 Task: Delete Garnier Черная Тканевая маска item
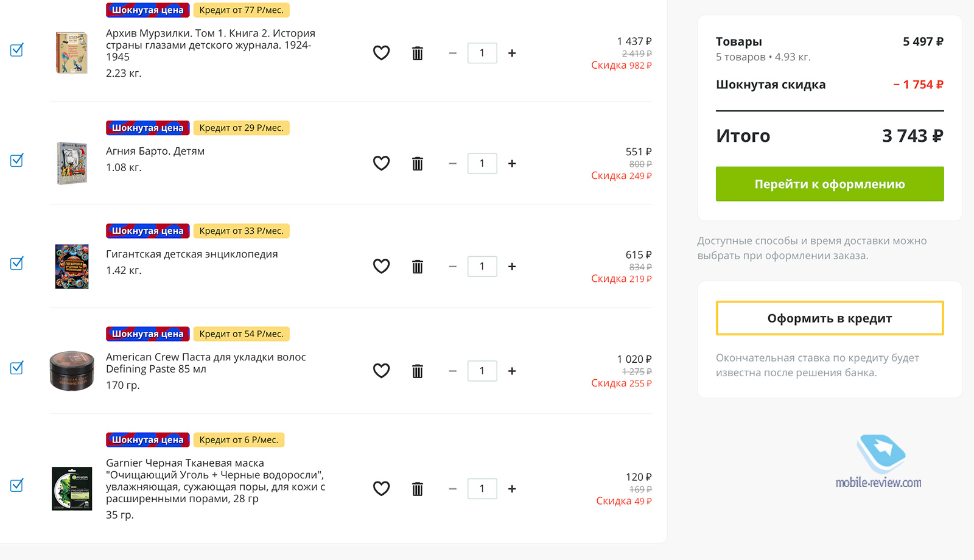click(418, 488)
